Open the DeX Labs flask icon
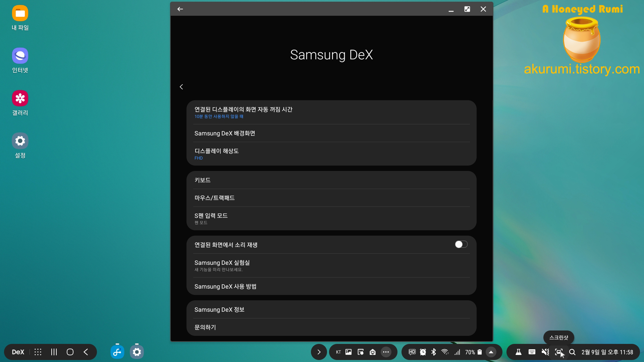 coord(518,352)
